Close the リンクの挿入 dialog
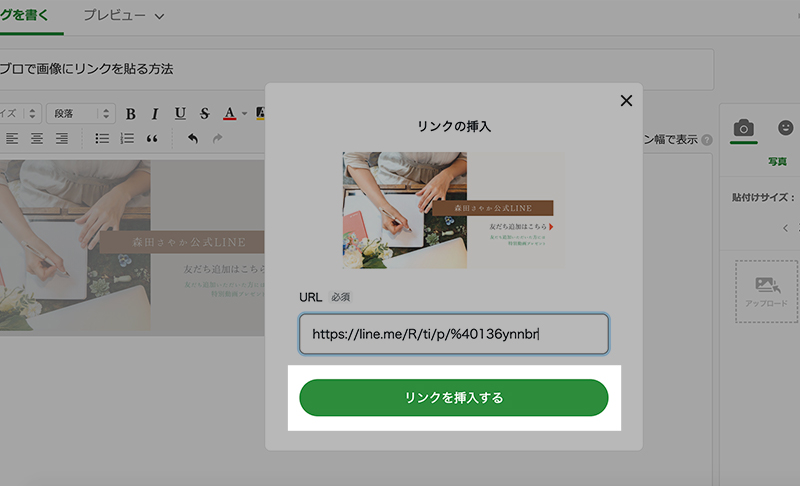 pos(626,100)
